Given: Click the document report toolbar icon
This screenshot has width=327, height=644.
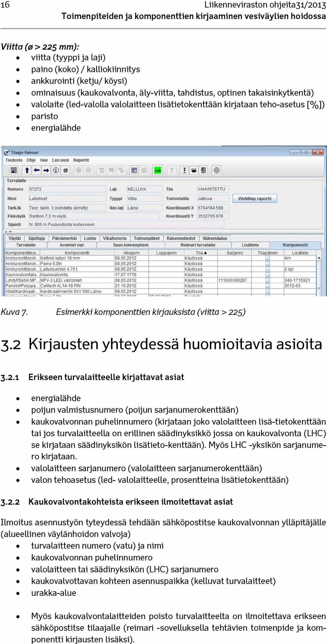Looking at the screenshot, I should coord(203,170).
